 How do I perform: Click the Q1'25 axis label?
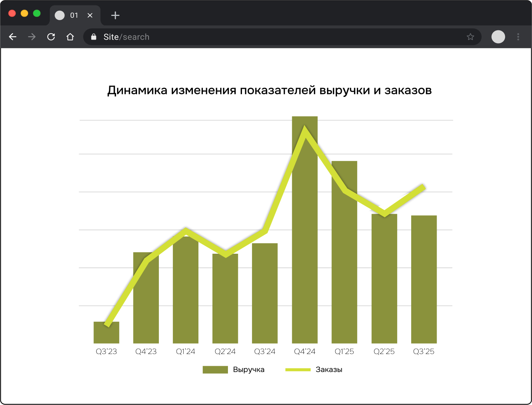tap(344, 352)
